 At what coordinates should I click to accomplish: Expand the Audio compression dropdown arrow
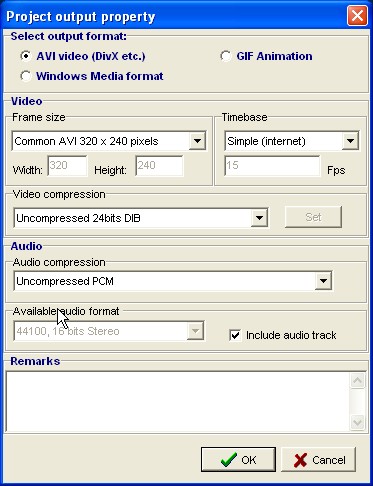[x=323, y=281]
